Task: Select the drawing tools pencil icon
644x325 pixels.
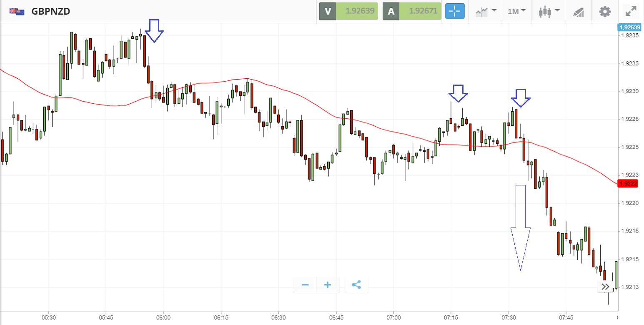Action: 579,11
